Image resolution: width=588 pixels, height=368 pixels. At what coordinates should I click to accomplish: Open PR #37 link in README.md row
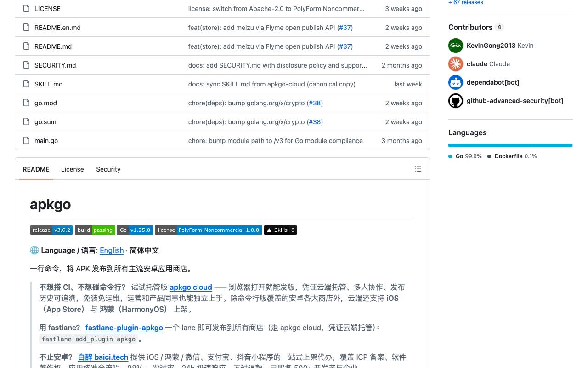tap(345, 46)
